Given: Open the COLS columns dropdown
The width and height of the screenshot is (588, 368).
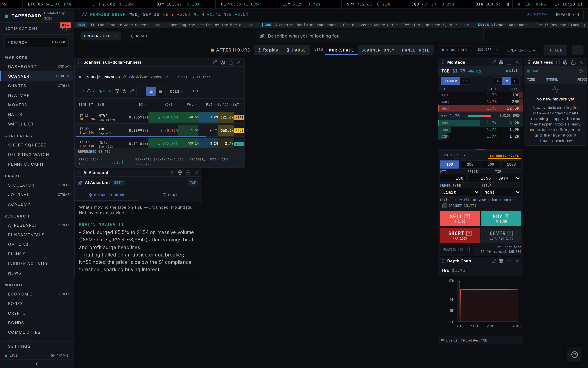Looking at the screenshot, I should pos(176,91).
